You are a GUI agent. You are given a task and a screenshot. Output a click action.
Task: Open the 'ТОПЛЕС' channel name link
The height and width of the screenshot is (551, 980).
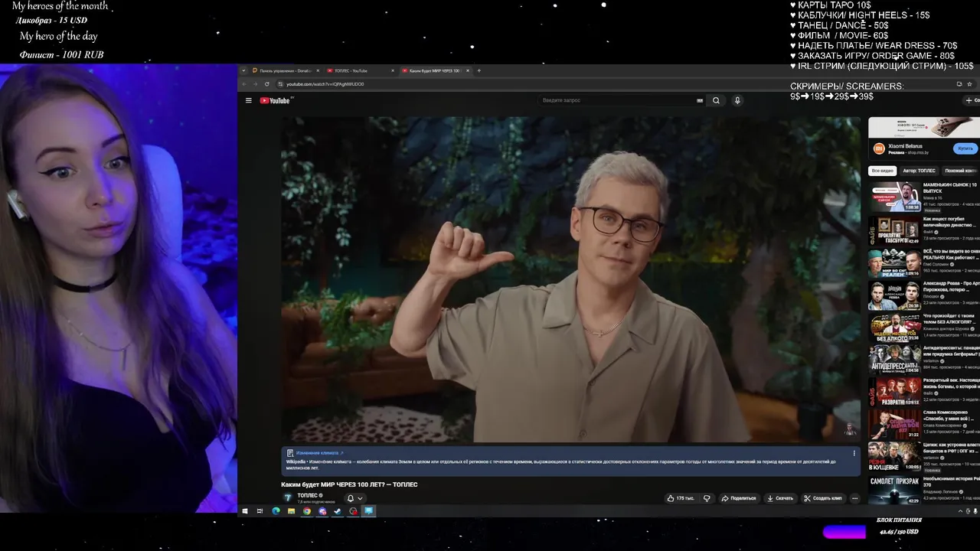pyautogui.click(x=307, y=495)
